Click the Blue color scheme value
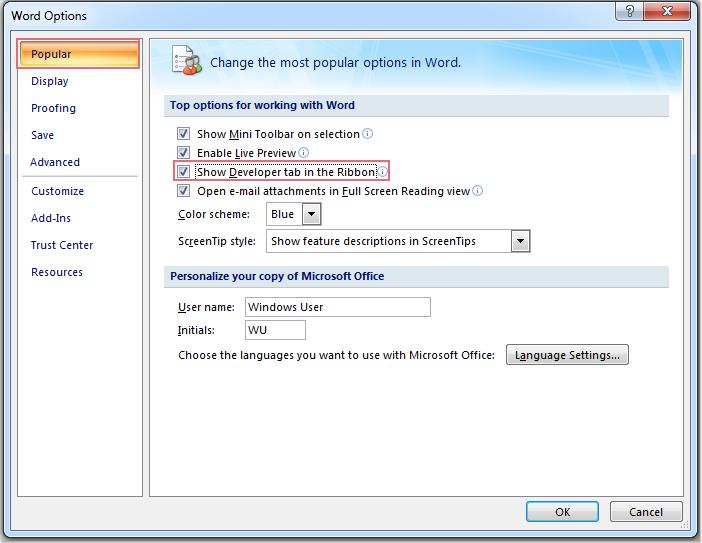This screenshot has height=543, width=702. click(x=285, y=214)
